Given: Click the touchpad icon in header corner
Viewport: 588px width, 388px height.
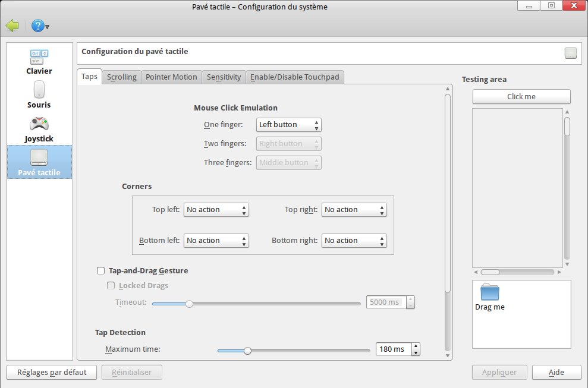Looking at the screenshot, I should coord(570,53).
